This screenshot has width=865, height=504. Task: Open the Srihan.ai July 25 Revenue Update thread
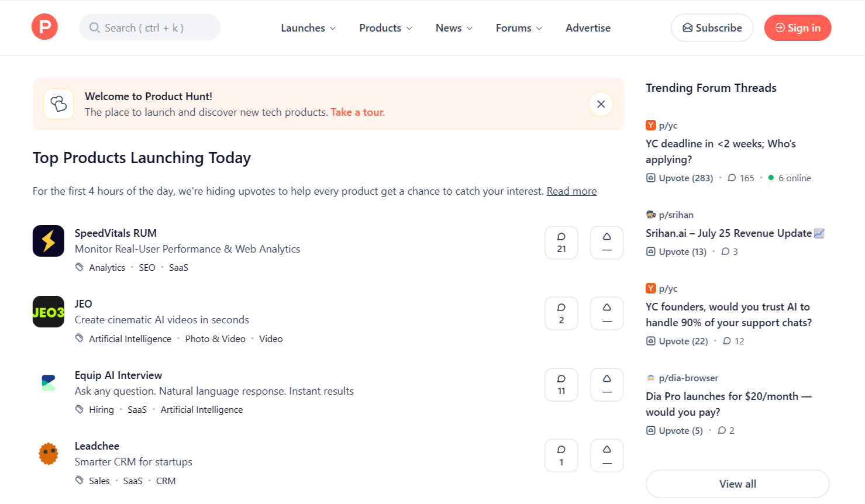[x=735, y=233]
